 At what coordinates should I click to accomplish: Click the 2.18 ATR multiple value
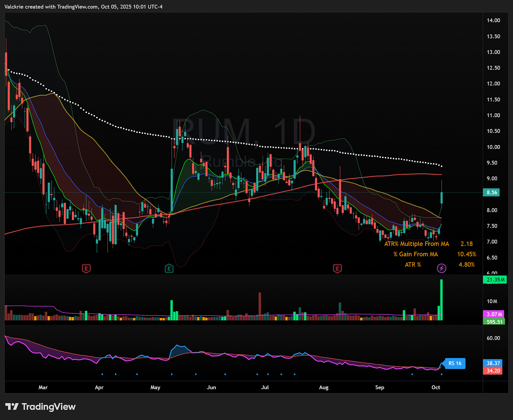click(466, 244)
